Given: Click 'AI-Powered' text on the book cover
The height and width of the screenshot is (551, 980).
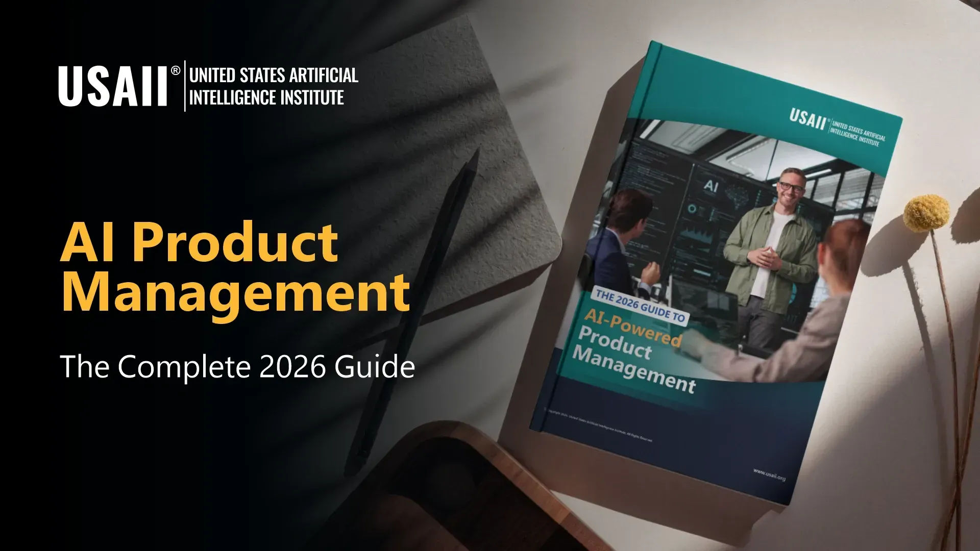Looking at the screenshot, I should (x=632, y=329).
